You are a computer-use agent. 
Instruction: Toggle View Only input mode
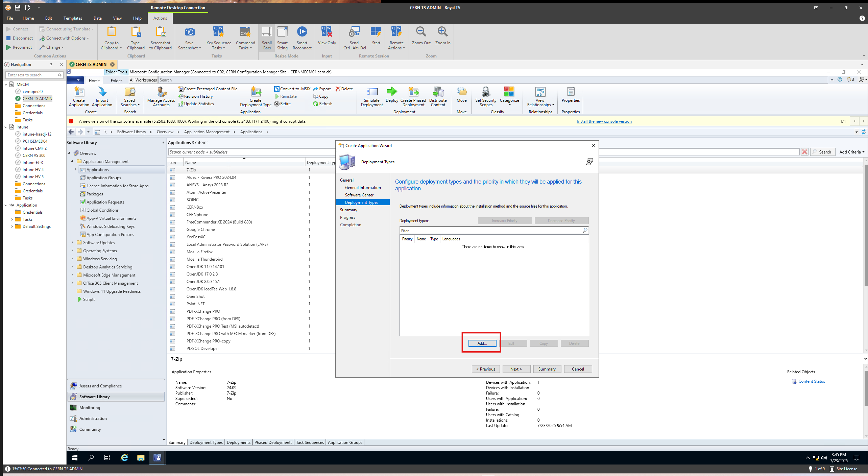[327, 36]
